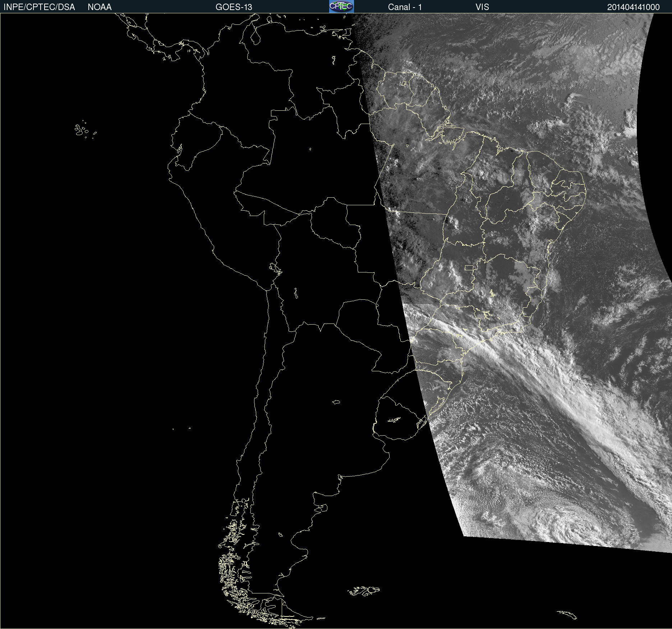The height and width of the screenshot is (629, 672).
Task: Click the timestamp "201404141000"
Action: pyautogui.click(x=634, y=7)
